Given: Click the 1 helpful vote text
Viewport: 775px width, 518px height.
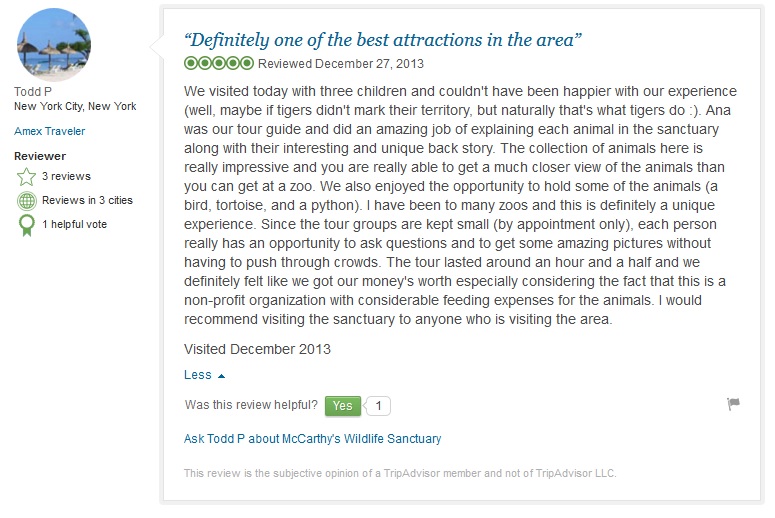Looking at the screenshot, I should click(x=74, y=225).
